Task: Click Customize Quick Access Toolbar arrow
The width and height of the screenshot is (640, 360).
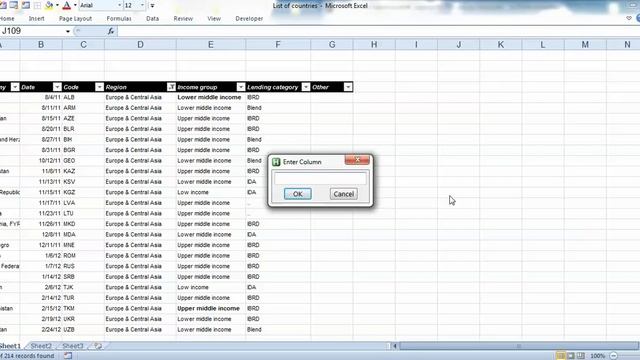Action: [x=152, y=6]
